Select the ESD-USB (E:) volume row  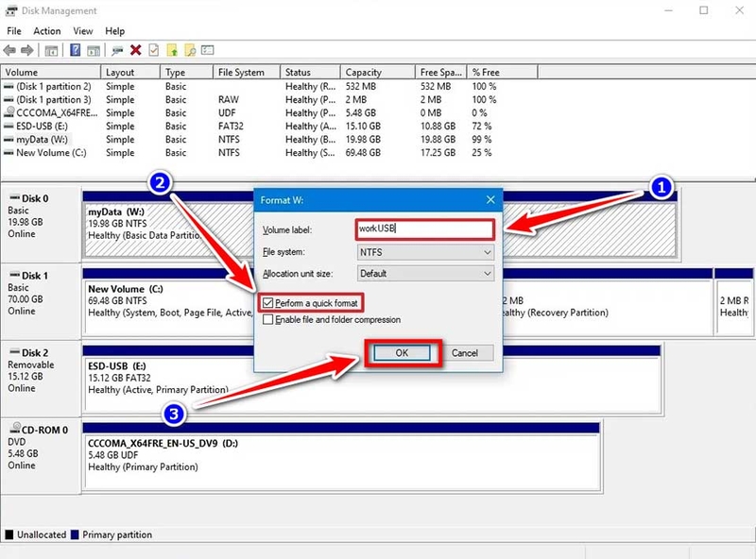269,127
